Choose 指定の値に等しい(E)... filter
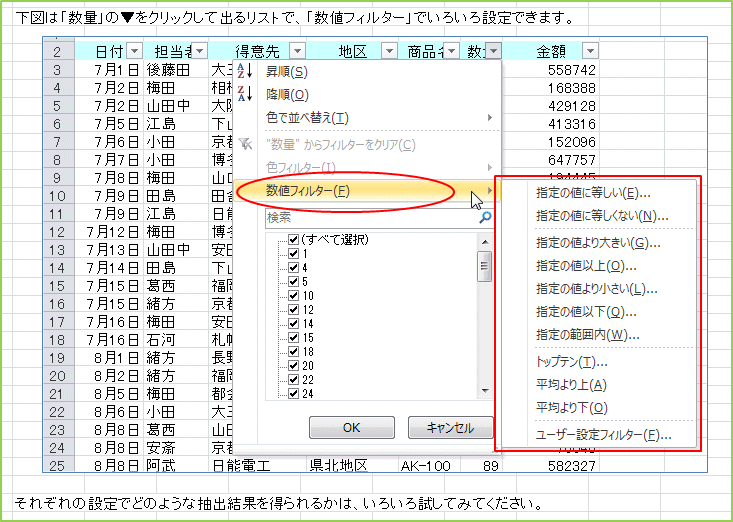733x522 pixels. click(593, 193)
